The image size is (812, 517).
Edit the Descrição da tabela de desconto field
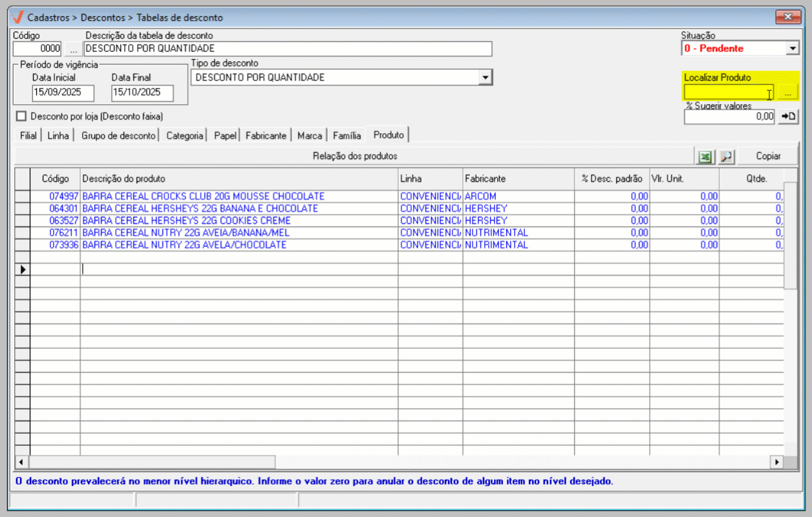(x=288, y=48)
